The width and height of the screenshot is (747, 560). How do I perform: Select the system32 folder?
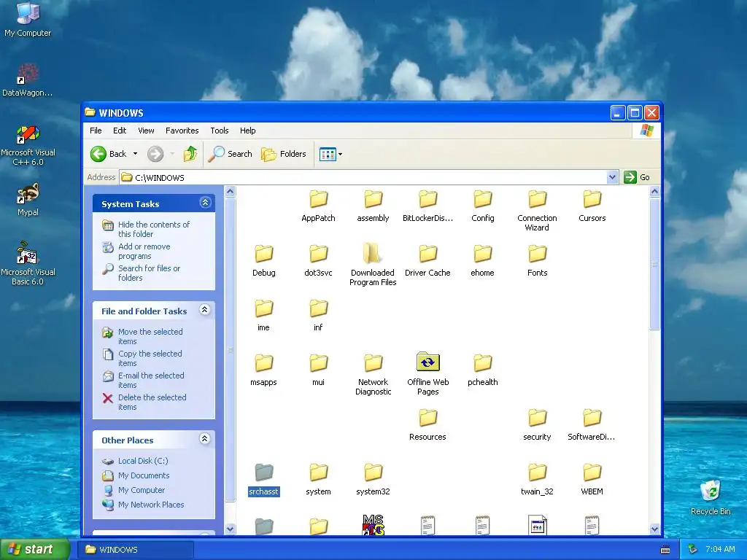[373, 480]
